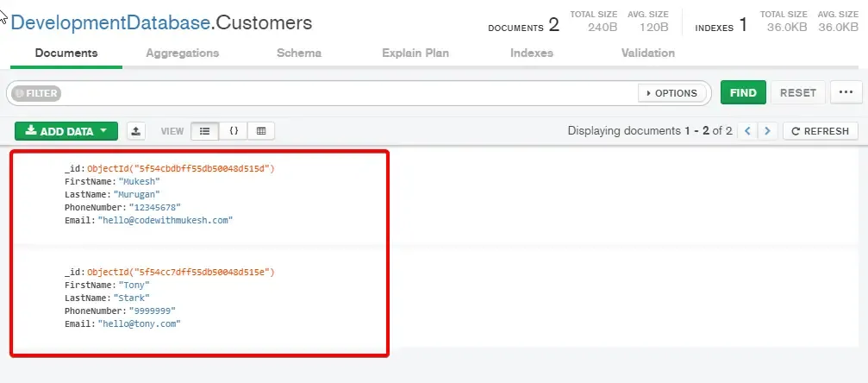868x383 pixels.
Task: Go to next page of documents
Action: coord(767,131)
